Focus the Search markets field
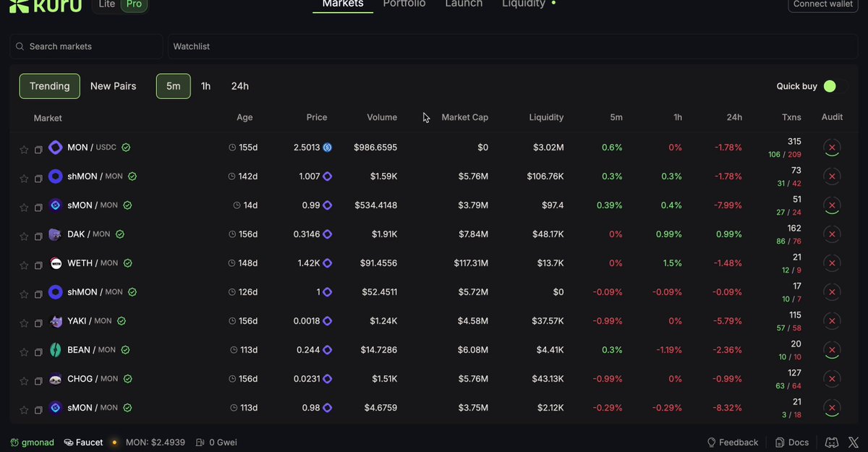This screenshot has height=452, width=868. (x=86, y=46)
